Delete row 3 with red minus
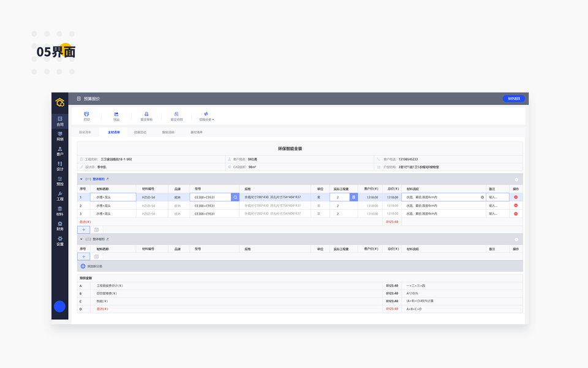The width and height of the screenshot is (588, 368). (x=516, y=213)
